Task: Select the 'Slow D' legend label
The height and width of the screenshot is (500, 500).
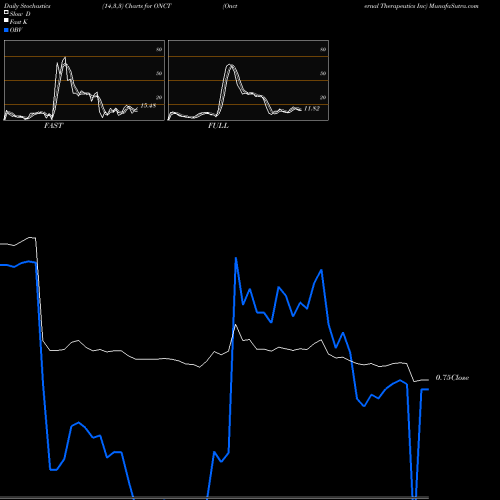Action: pyautogui.click(x=20, y=14)
